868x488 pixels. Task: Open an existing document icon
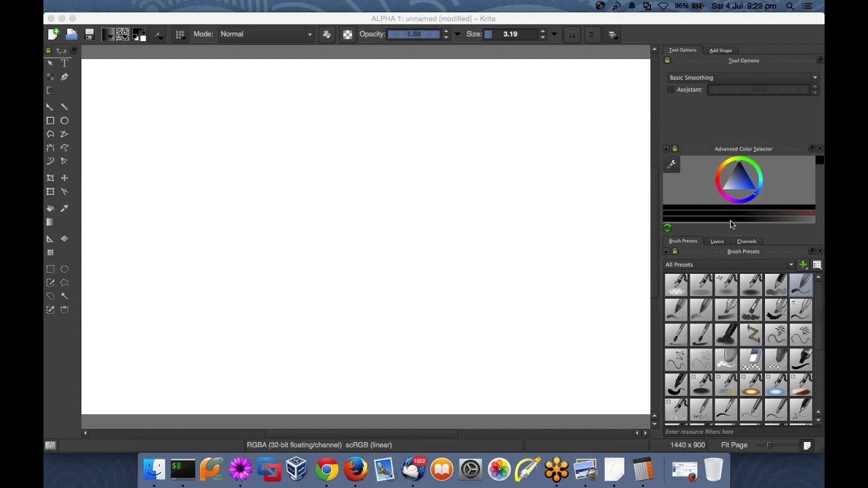(71, 34)
